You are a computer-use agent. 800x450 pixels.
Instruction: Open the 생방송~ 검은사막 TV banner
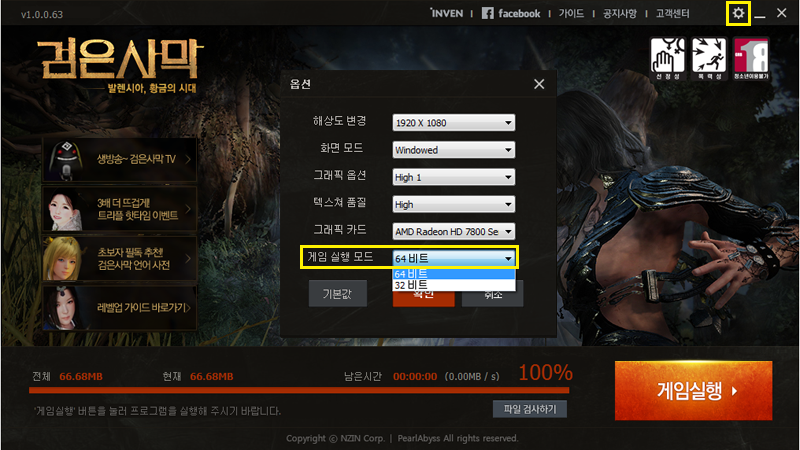click(118, 158)
